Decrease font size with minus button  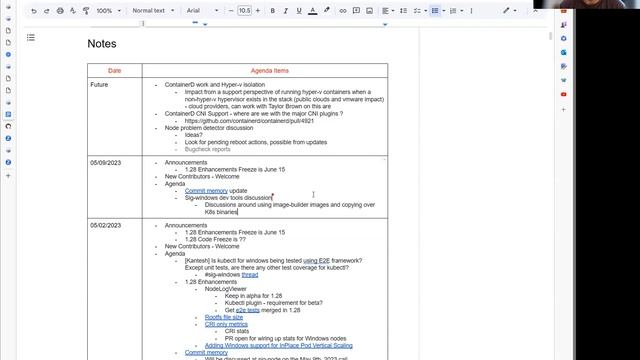coord(231,11)
